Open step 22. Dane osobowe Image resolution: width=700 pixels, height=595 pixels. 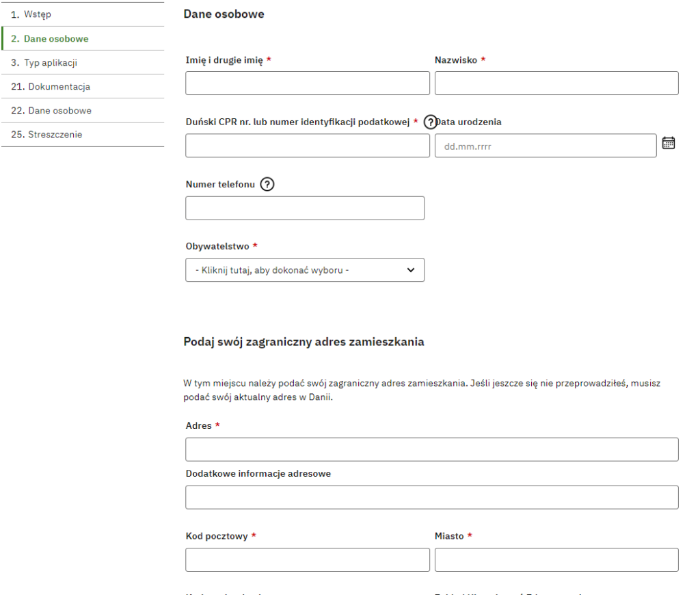coord(83,110)
